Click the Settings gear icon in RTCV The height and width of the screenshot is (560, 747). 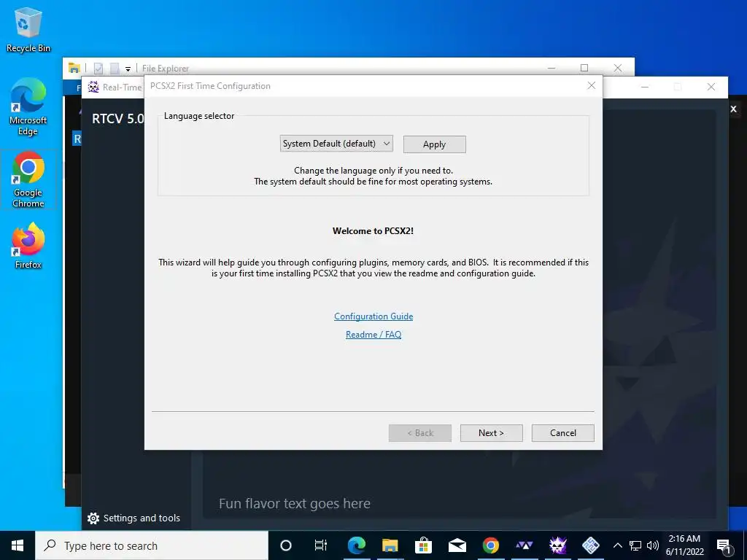pos(93,518)
